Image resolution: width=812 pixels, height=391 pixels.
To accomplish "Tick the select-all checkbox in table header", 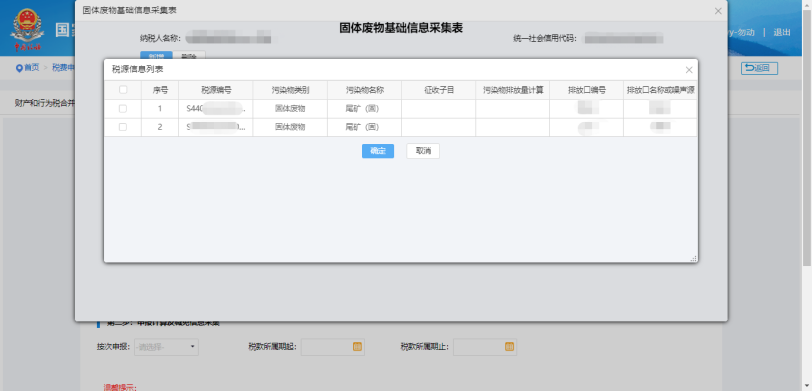I will point(123,90).
